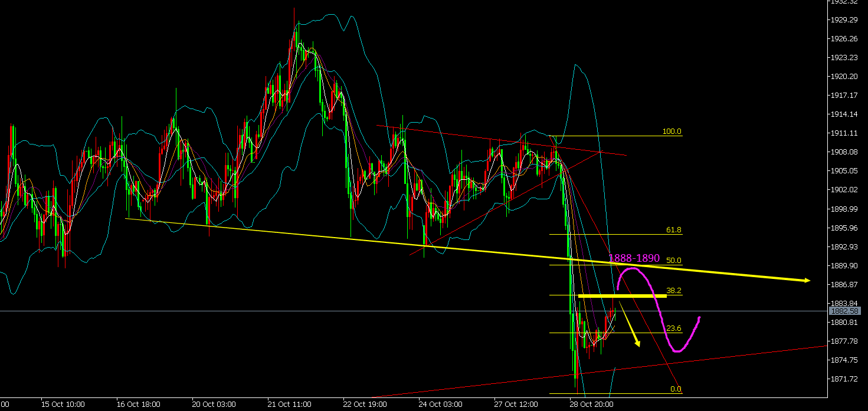Image resolution: width=868 pixels, height=411 pixels.
Task: Select the 21 Oct 11:00 time label
Action: 289,405
